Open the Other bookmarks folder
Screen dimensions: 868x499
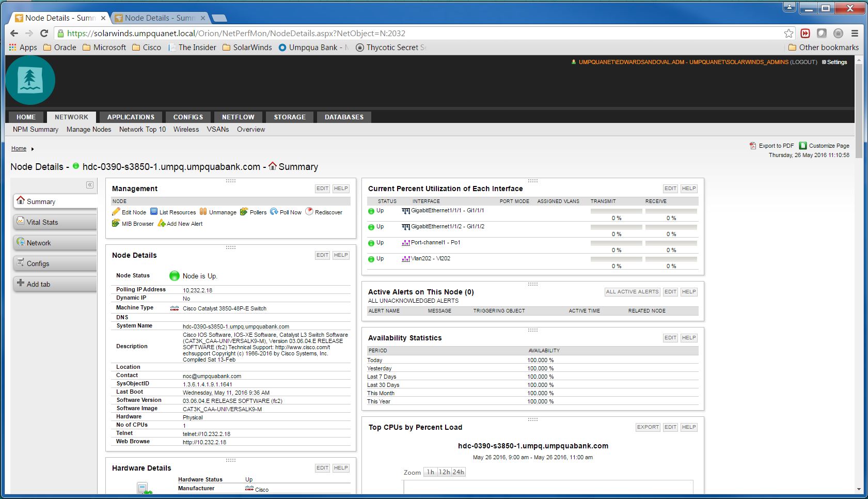click(824, 48)
